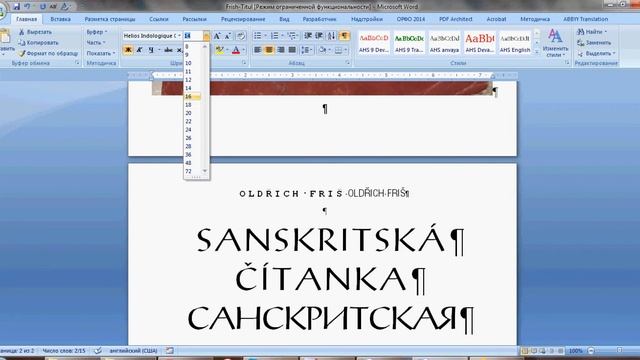Click the decrease indent icon
This screenshot has width=640, height=360.
pos(308,36)
